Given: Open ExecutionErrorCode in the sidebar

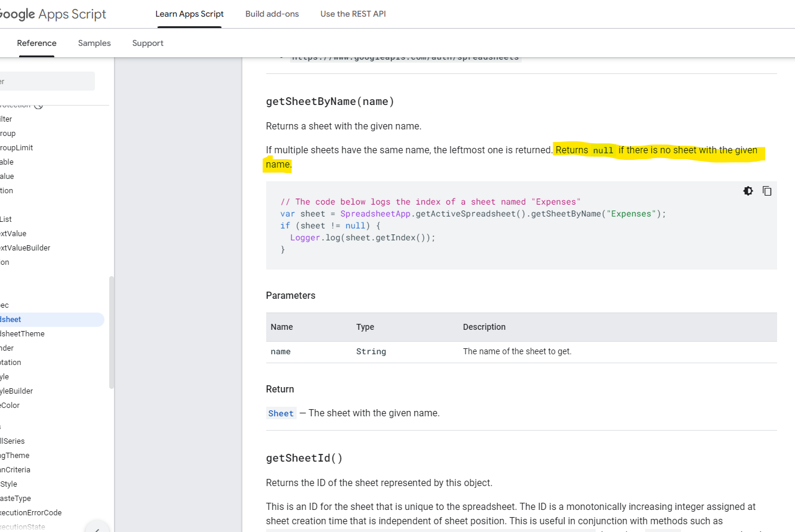Looking at the screenshot, I should [x=31, y=512].
